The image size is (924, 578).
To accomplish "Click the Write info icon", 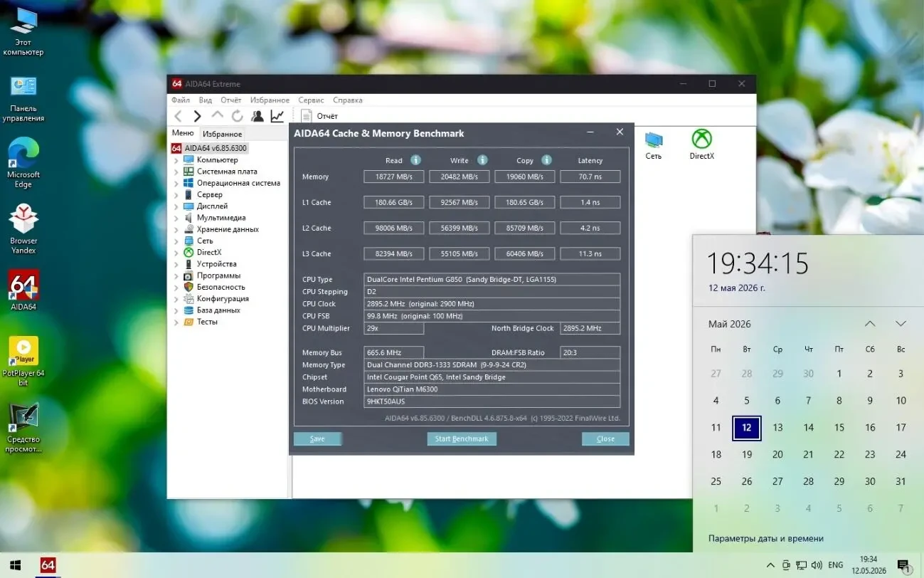I will tap(482, 160).
